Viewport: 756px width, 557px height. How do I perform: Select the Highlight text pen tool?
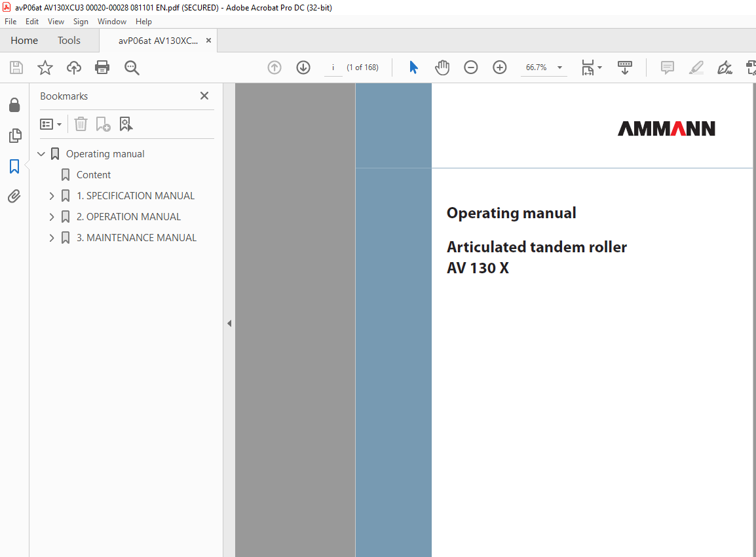point(696,67)
